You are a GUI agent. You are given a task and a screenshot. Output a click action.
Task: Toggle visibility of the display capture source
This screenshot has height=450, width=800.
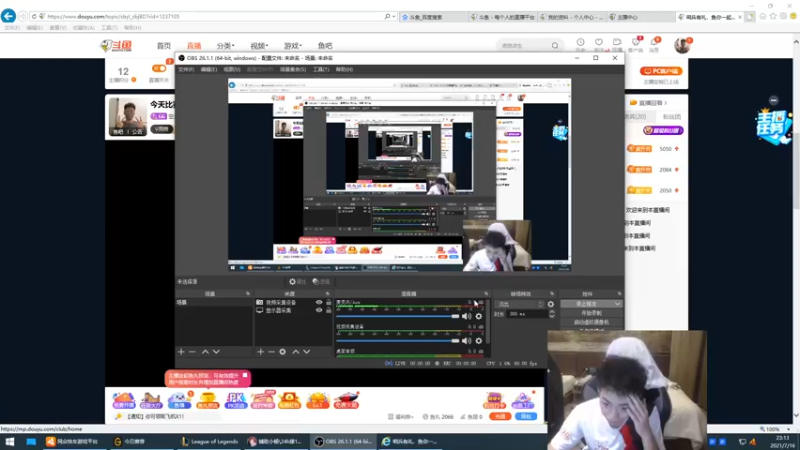click(319, 310)
